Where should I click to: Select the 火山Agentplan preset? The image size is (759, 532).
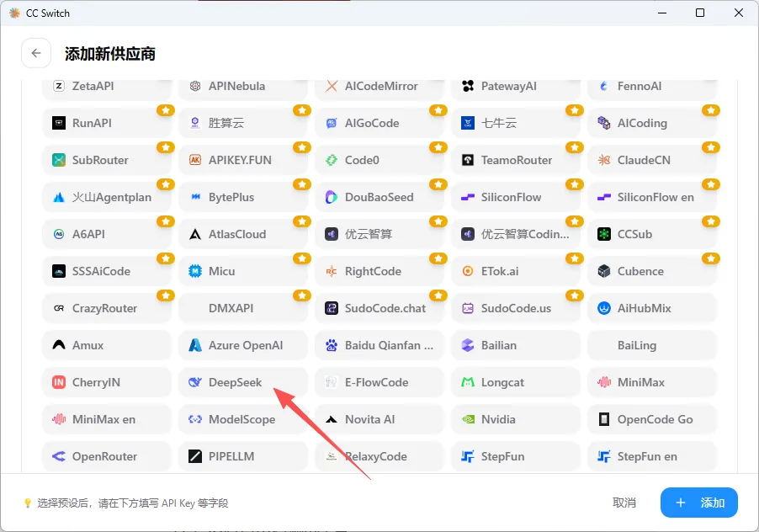pos(107,197)
